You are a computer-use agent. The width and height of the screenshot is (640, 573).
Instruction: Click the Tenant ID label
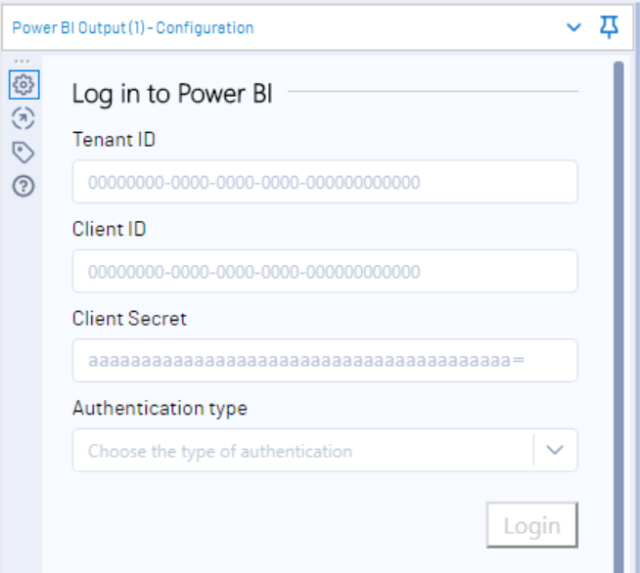click(x=114, y=140)
